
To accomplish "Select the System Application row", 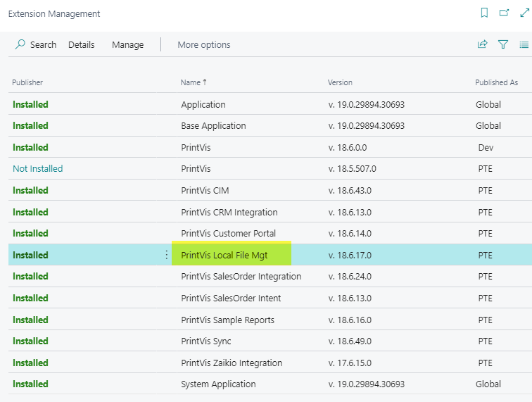I will point(218,384).
